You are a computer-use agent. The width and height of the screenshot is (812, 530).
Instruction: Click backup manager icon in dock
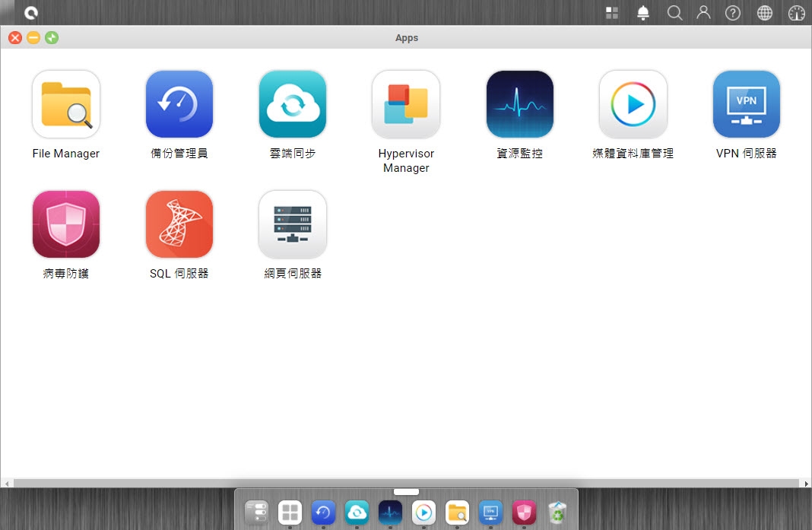[x=323, y=513]
